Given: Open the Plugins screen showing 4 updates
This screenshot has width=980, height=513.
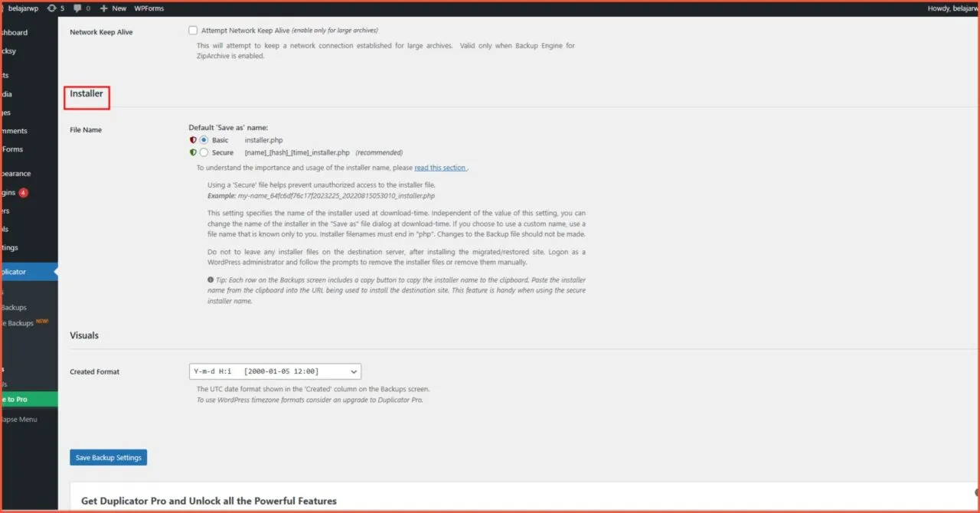Looking at the screenshot, I should tap(11, 192).
